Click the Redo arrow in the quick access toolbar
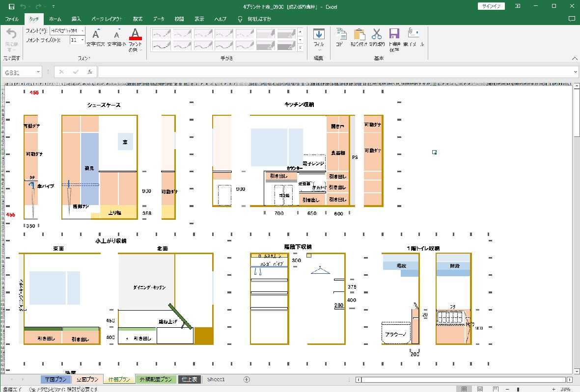 38,6
